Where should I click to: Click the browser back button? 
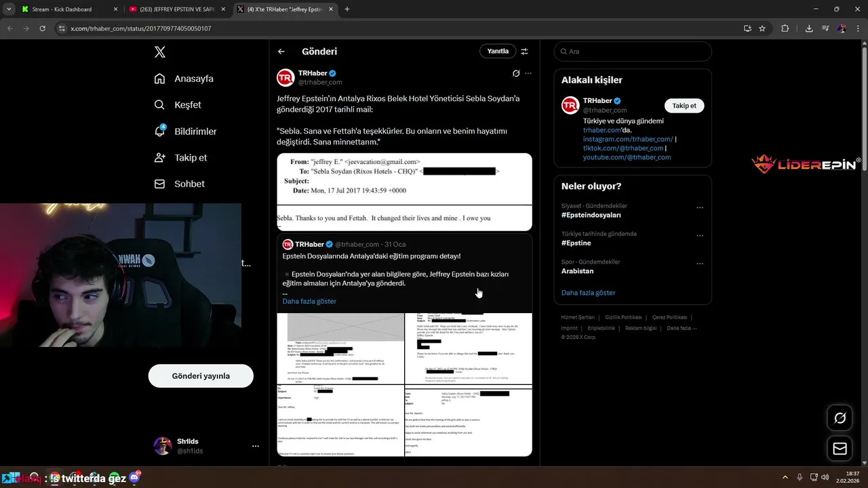[9, 28]
